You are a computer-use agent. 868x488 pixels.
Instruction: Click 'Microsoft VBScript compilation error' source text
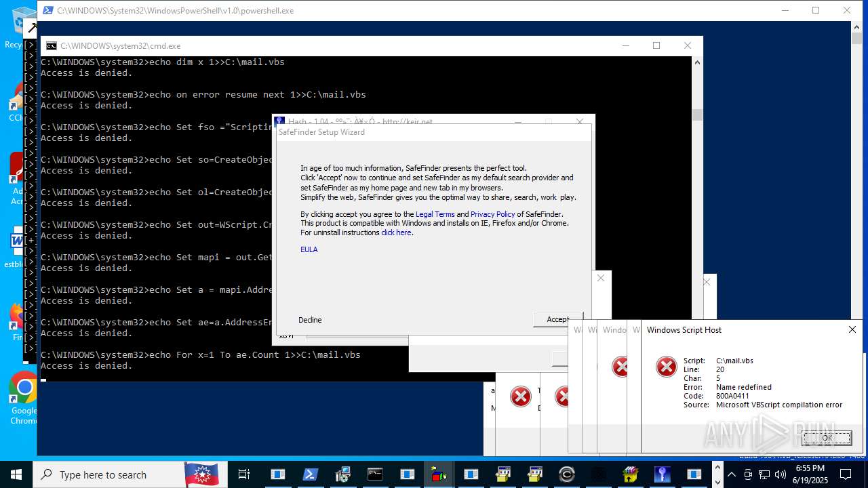pos(779,405)
